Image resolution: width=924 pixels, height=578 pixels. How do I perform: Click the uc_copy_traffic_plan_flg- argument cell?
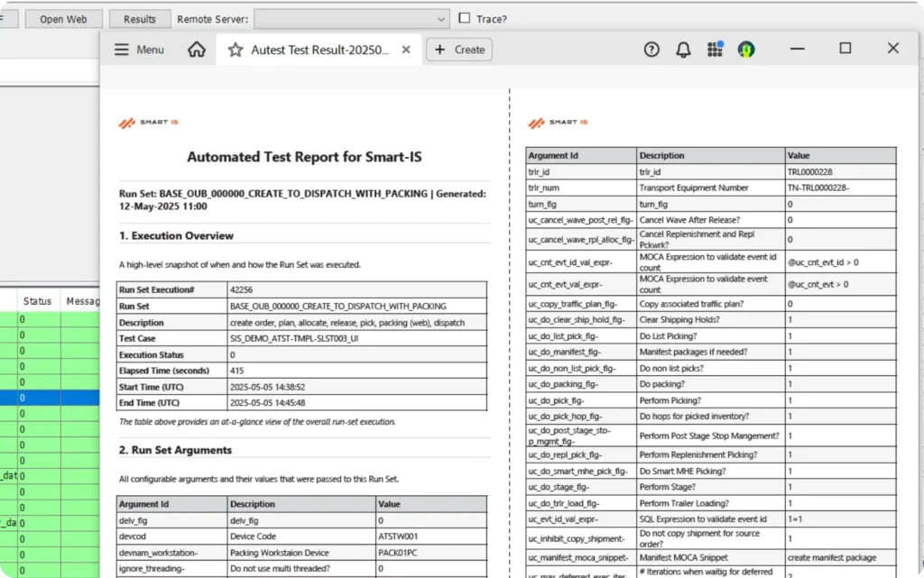pos(581,304)
